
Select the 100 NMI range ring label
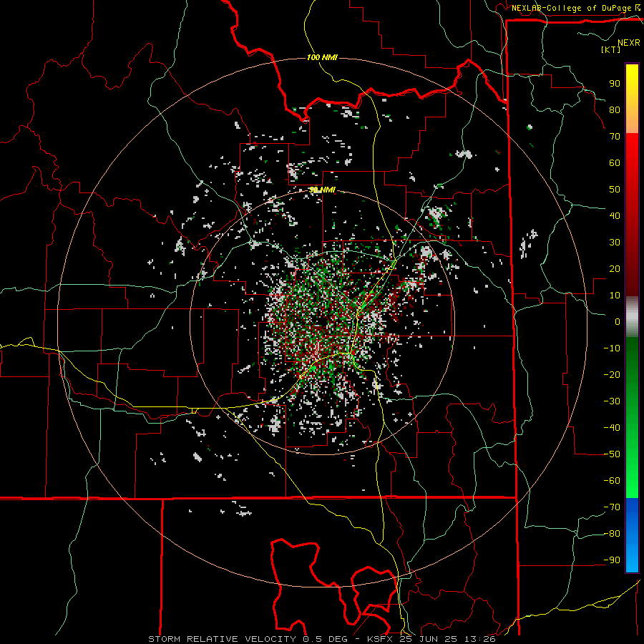pyautogui.click(x=322, y=57)
